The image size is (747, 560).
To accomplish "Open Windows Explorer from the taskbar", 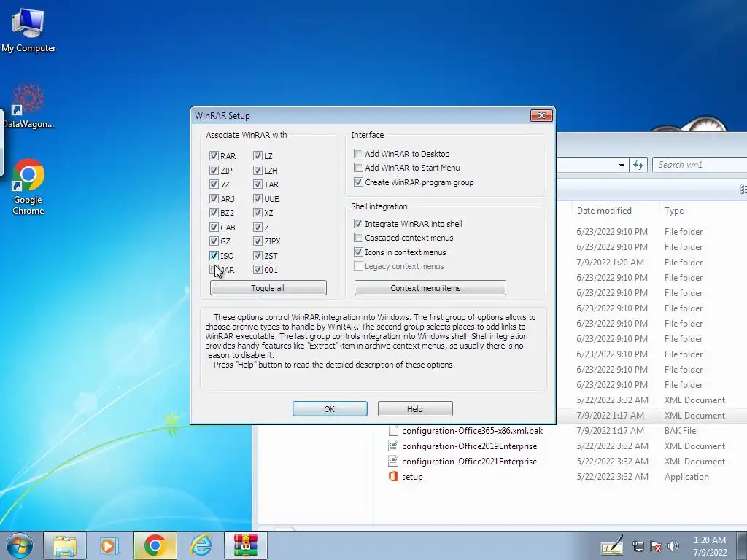I will [65, 545].
